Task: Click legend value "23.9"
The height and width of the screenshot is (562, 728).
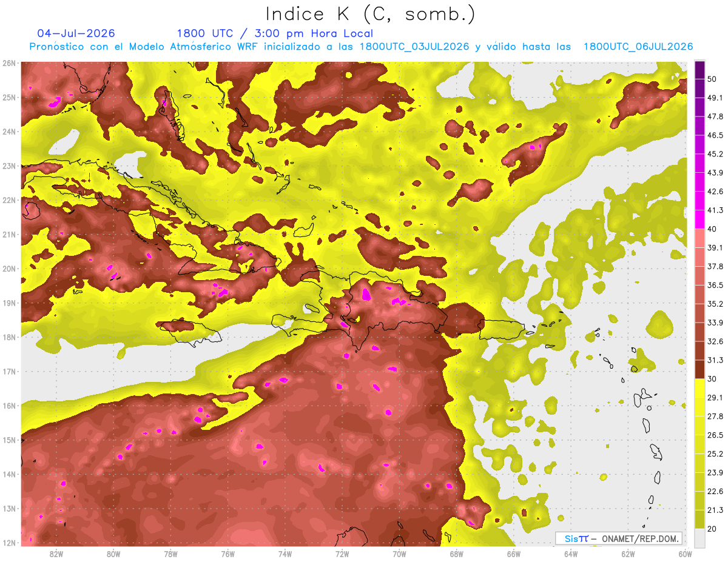Action: point(715,473)
